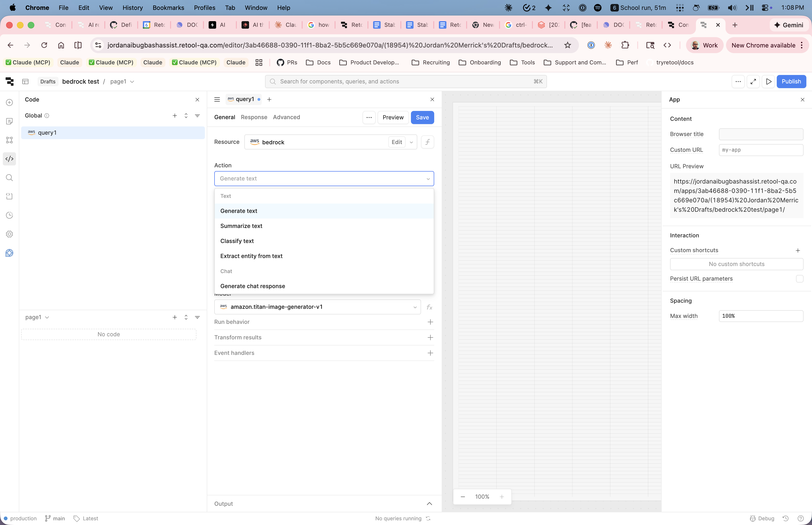This screenshot has height=525, width=812.
Task: Expand canvas with the fullscreen arrows icon
Action: [x=753, y=82]
